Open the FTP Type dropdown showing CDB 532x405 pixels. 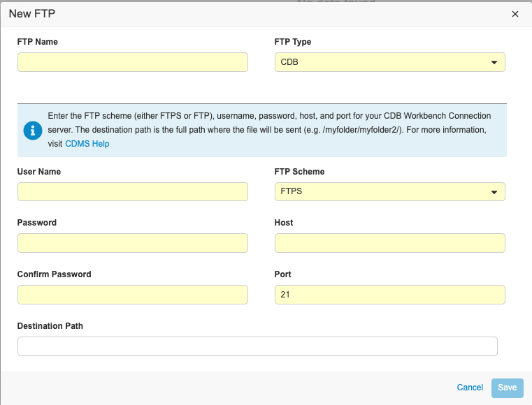click(389, 62)
